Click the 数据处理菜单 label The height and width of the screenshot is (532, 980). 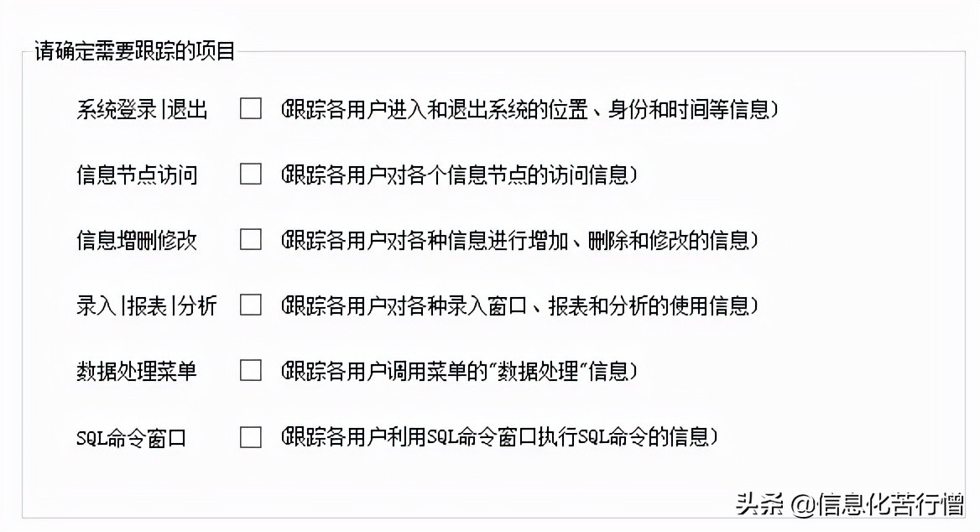tap(137, 370)
